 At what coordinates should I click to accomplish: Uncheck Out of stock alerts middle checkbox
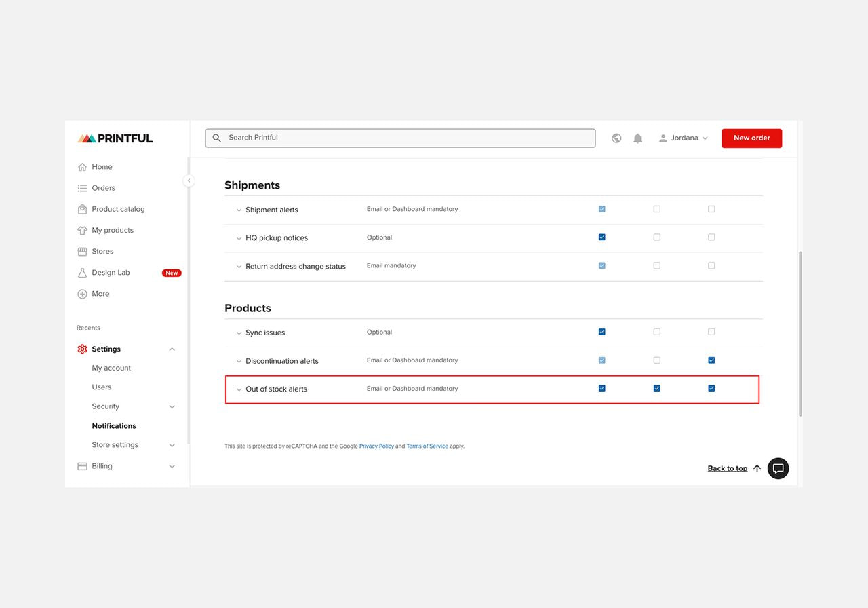click(656, 389)
